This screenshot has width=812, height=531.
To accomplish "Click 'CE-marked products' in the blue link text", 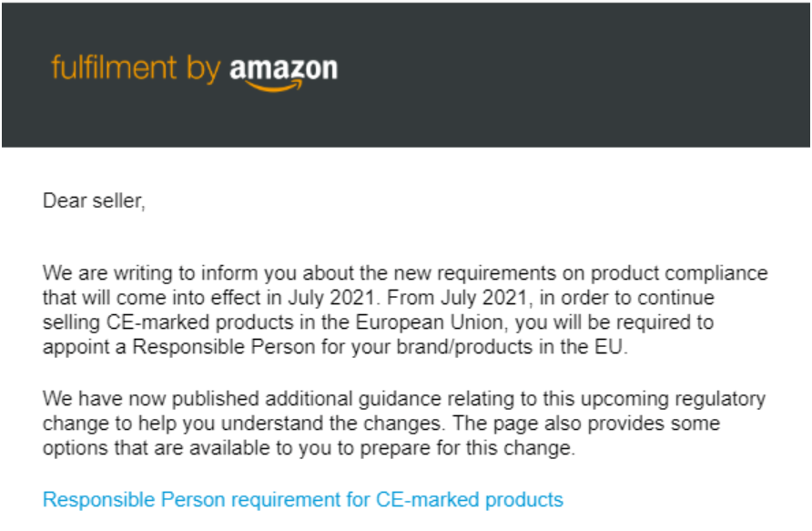I will click(469, 499).
